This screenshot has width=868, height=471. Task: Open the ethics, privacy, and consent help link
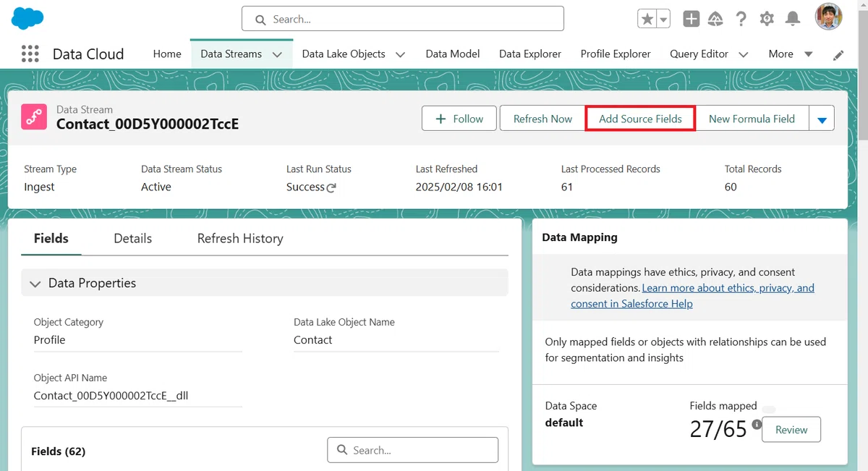693,296
